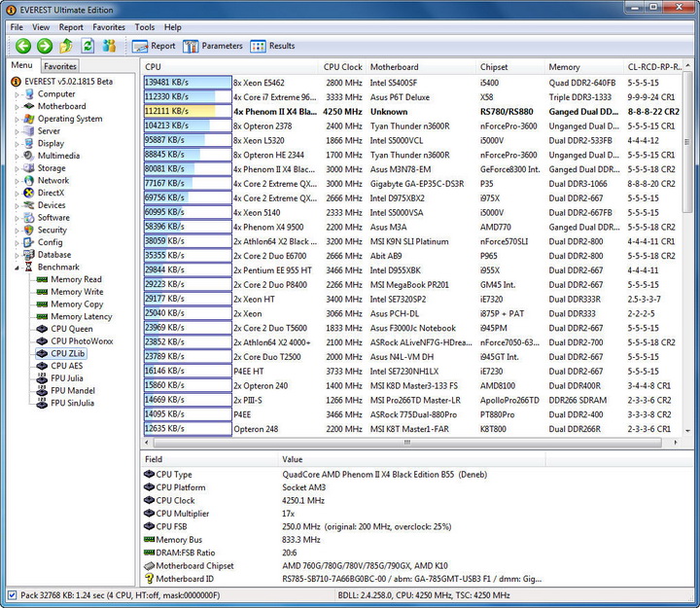Image resolution: width=700 pixels, height=608 pixels.
Task: Select the DirectX tree icon
Action: pyautogui.click(x=29, y=193)
